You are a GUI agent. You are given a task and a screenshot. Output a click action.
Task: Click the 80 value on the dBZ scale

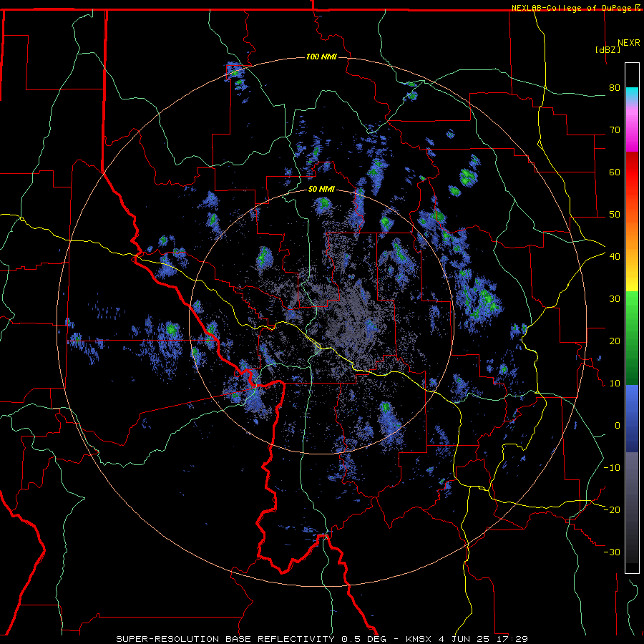(x=615, y=88)
